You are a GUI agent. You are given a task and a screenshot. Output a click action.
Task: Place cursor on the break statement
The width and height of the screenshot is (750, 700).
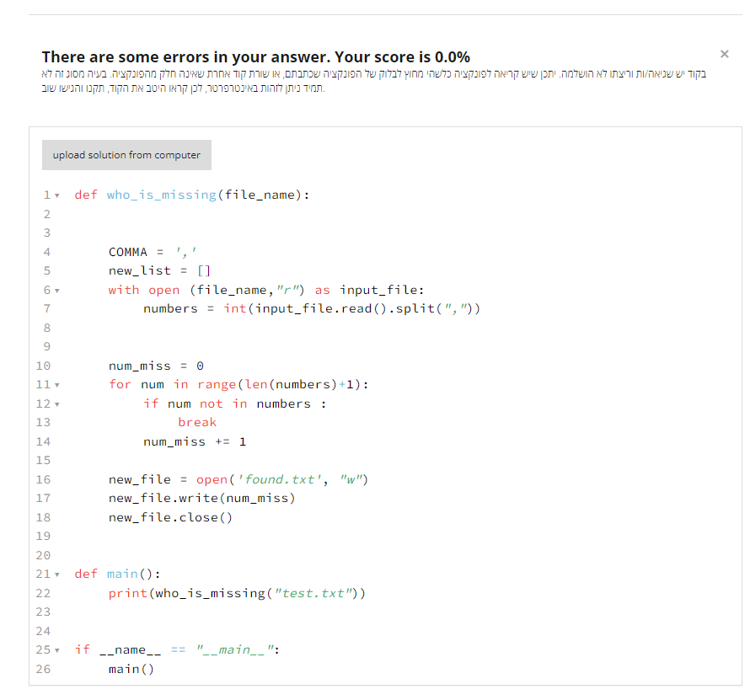tap(197, 422)
